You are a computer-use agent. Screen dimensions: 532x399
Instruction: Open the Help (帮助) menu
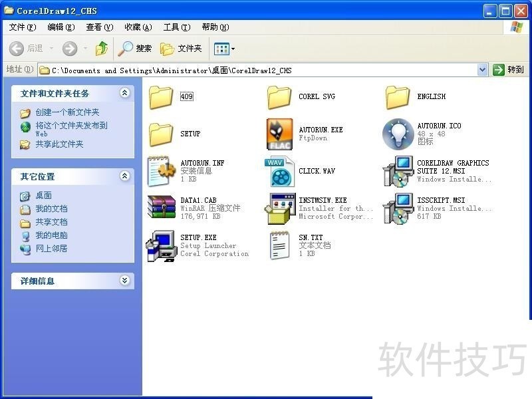pos(215,27)
